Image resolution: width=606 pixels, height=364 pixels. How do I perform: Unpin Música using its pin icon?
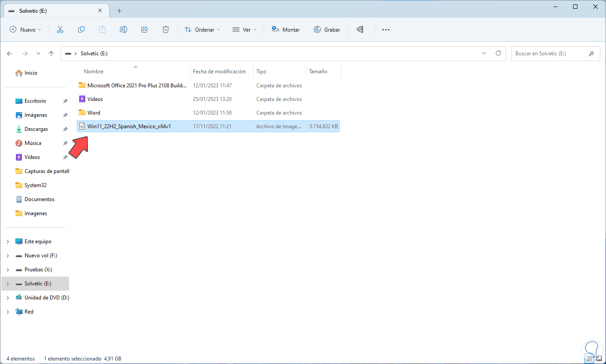pyautogui.click(x=65, y=143)
